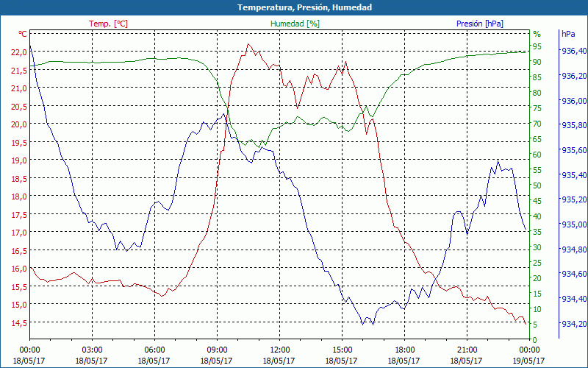The image size is (588, 368).
Task: Click pressure axis value '935,00'
Action: (573, 224)
